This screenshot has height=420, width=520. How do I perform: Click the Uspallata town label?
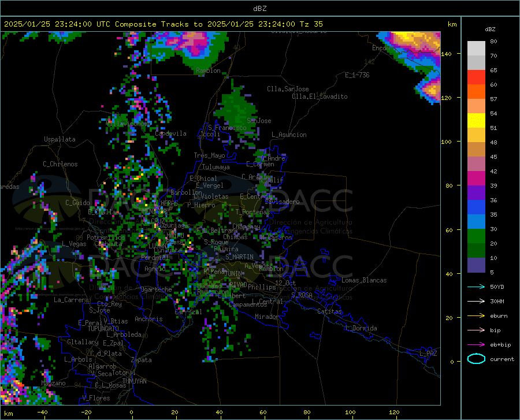click(60, 139)
